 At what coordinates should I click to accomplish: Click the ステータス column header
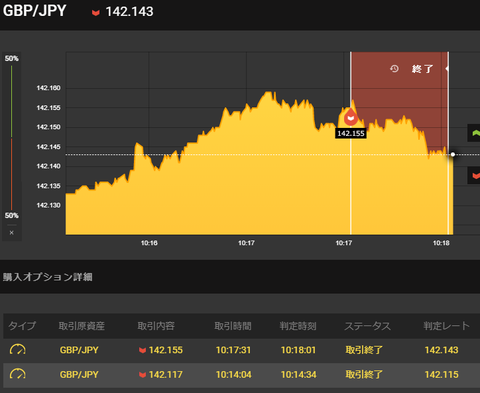pyautogui.click(x=367, y=326)
